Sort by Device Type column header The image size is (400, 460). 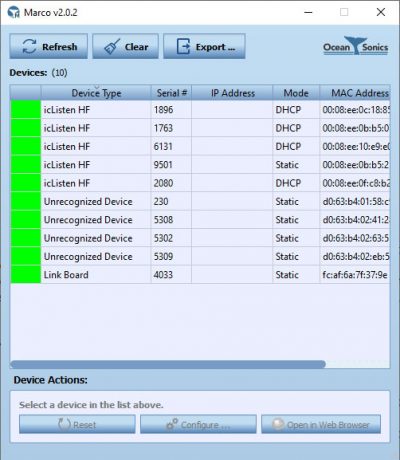click(96, 93)
